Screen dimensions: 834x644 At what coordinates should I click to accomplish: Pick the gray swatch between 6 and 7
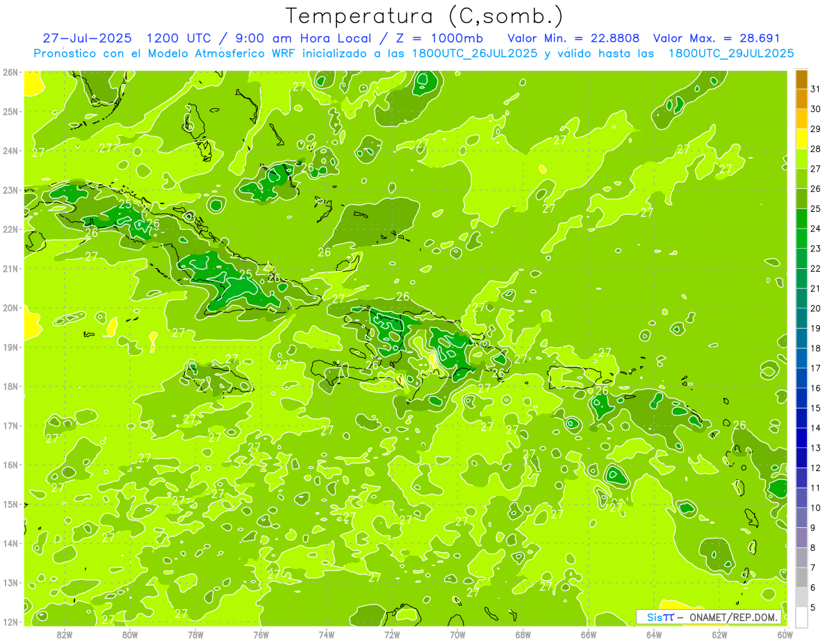(802, 577)
